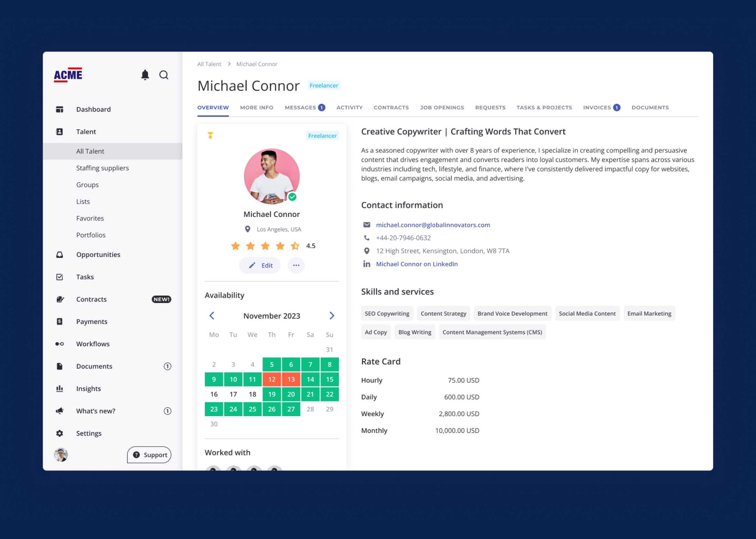
Task: Go to next month in availability calendar
Action: [332, 316]
